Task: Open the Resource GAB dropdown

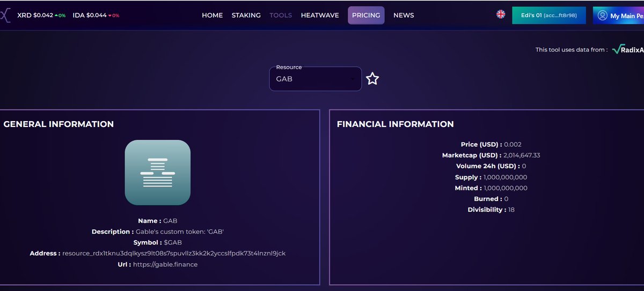Action: click(x=316, y=79)
